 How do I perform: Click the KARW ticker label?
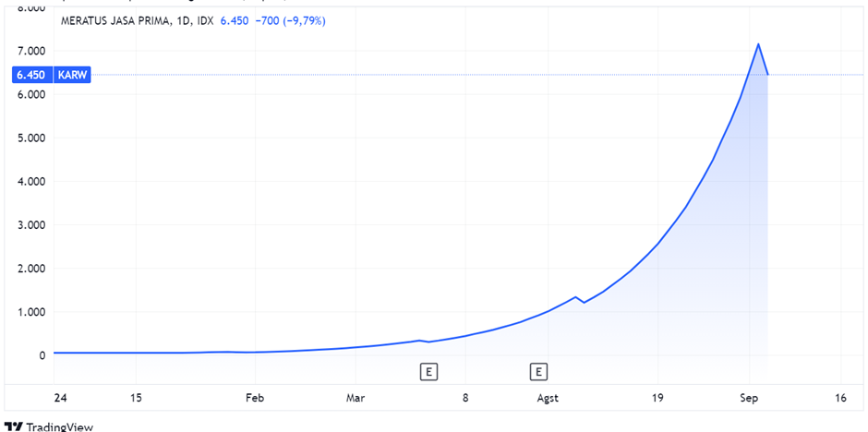pos(73,75)
